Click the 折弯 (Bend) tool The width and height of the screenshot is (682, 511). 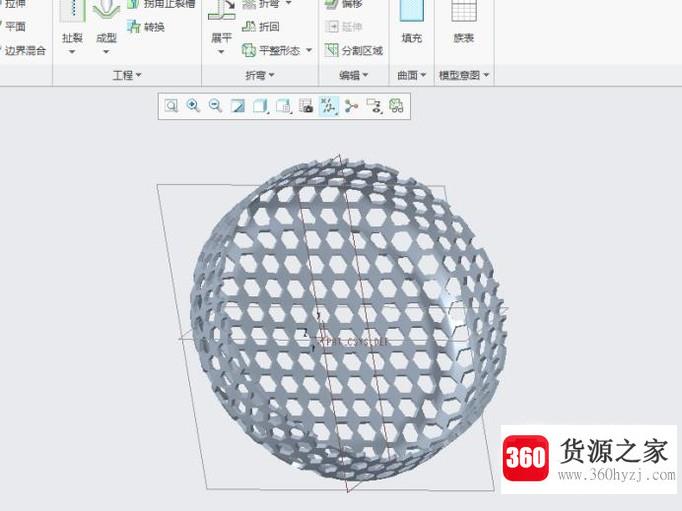[x=261, y=4]
